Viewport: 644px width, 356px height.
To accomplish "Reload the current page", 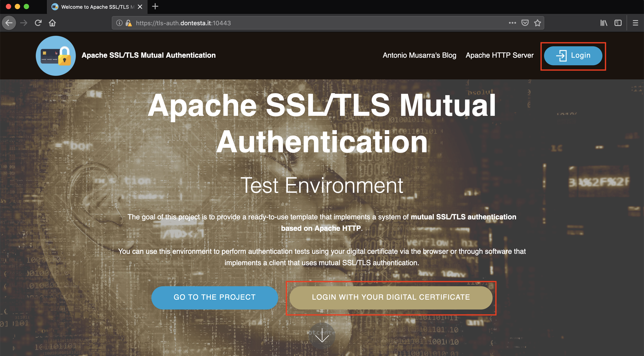I will click(38, 23).
